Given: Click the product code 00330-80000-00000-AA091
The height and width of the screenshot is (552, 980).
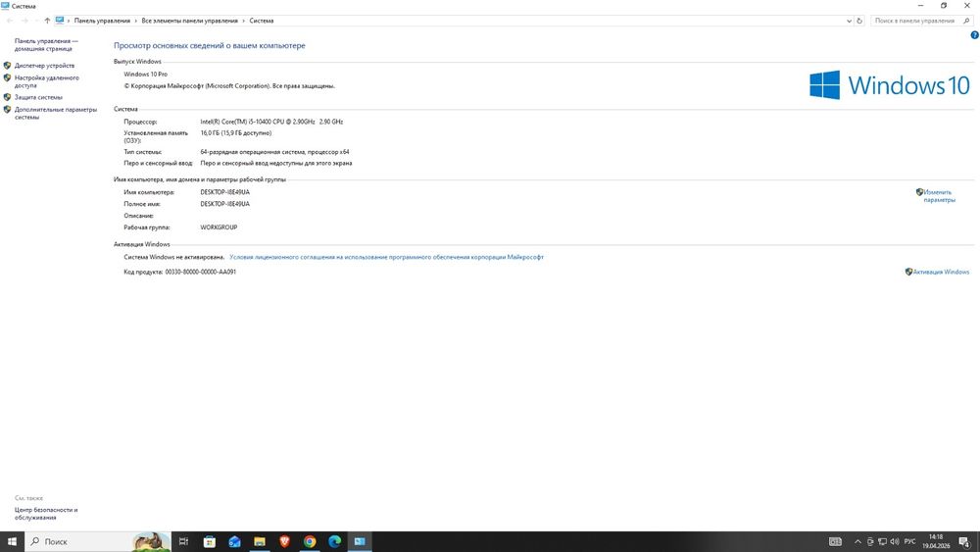Looking at the screenshot, I should (201, 272).
